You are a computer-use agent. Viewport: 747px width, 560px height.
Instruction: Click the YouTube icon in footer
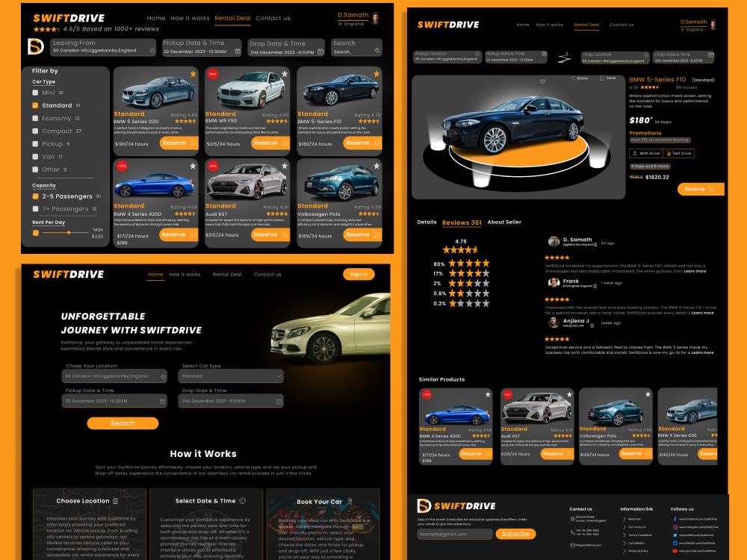coord(675,551)
